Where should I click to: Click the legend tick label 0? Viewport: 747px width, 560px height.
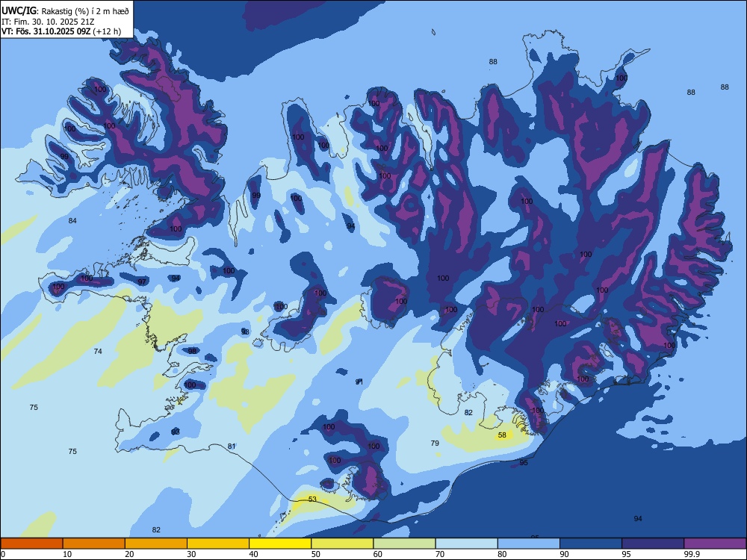3,554
